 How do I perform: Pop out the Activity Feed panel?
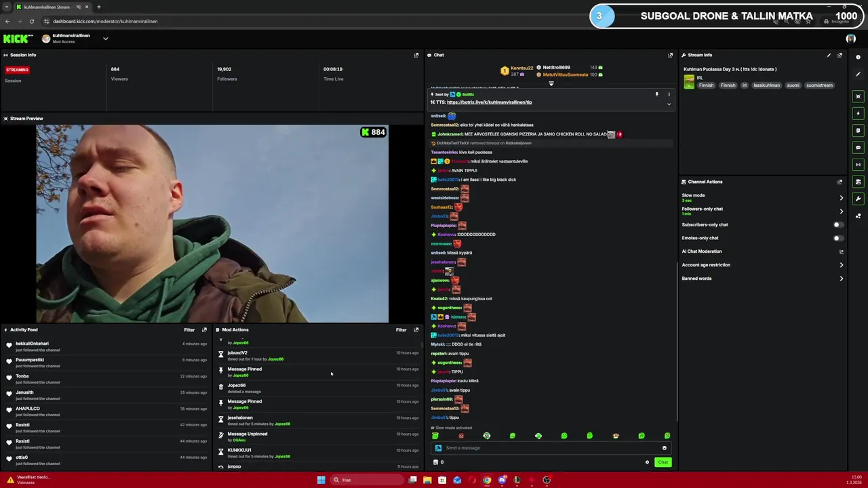(204, 330)
